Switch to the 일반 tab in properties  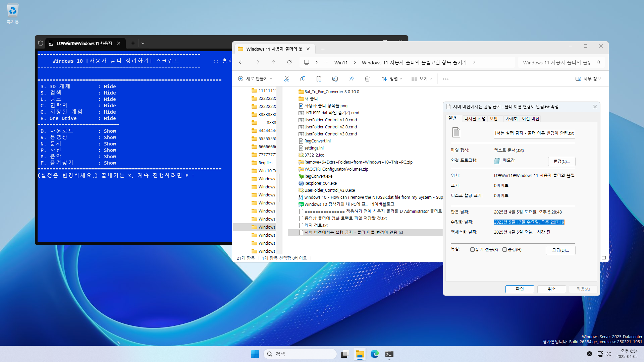(x=452, y=118)
